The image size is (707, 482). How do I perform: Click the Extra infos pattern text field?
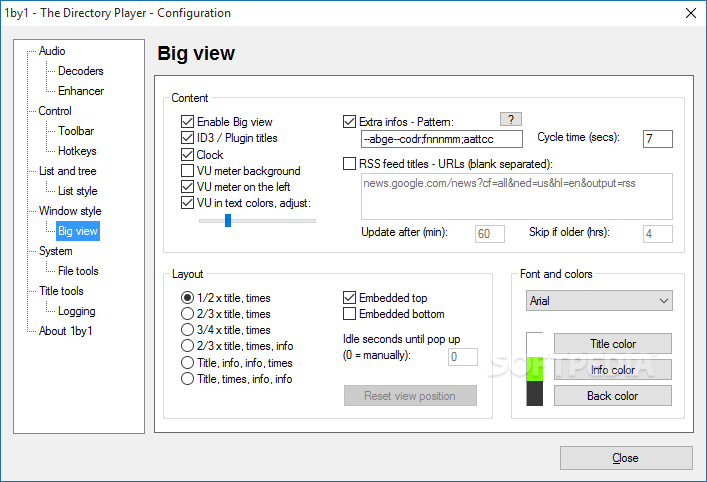(442, 139)
